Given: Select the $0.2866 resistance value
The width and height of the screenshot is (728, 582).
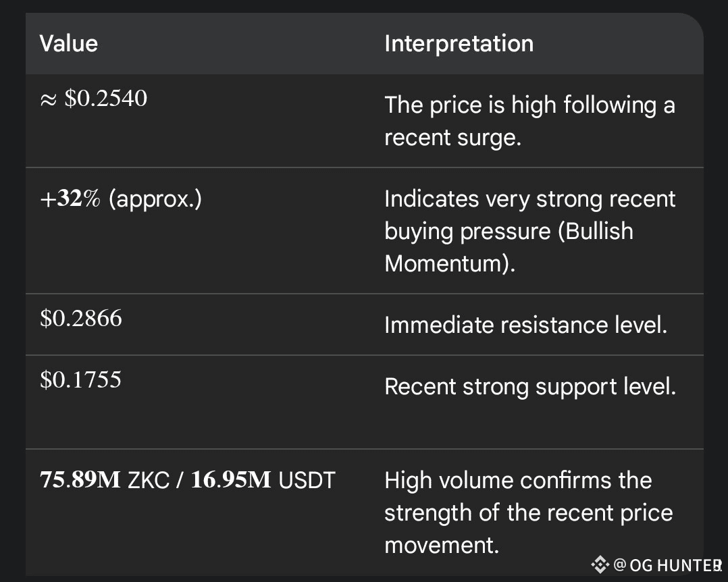Looking at the screenshot, I should 81,318.
